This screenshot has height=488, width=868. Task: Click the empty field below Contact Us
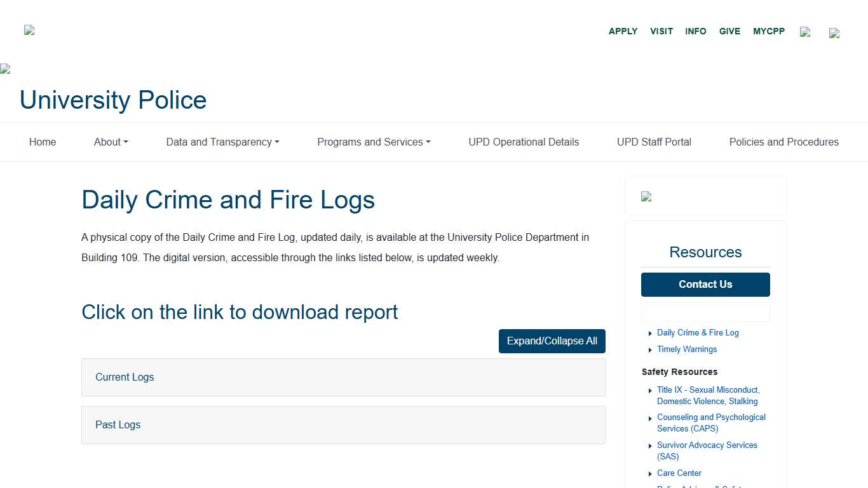[705, 311]
